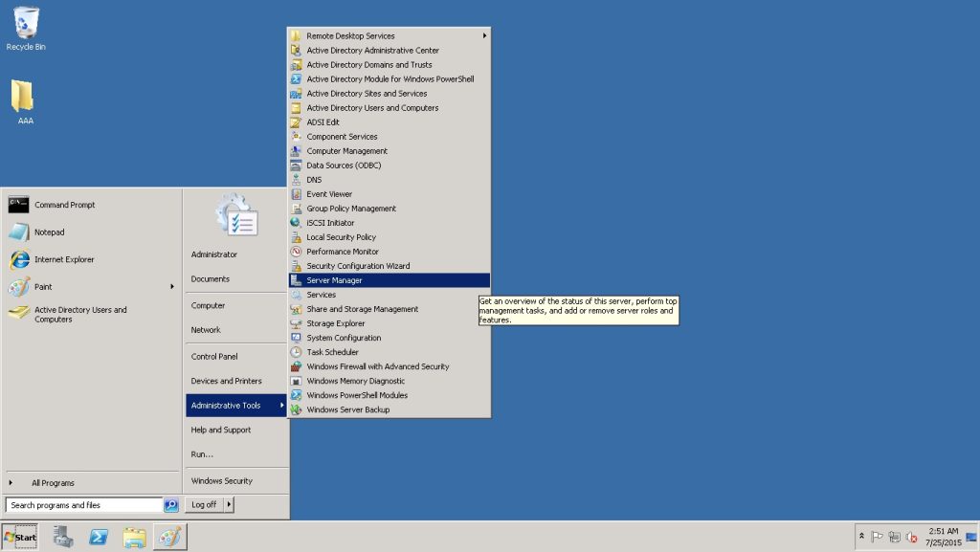Expand All Programs list
The width and height of the screenshot is (980, 552).
tap(52, 483)
